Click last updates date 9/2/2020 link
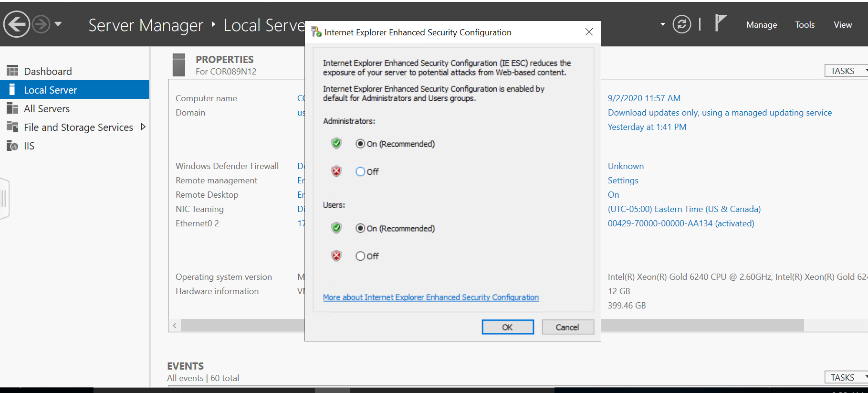 [644, 98]
